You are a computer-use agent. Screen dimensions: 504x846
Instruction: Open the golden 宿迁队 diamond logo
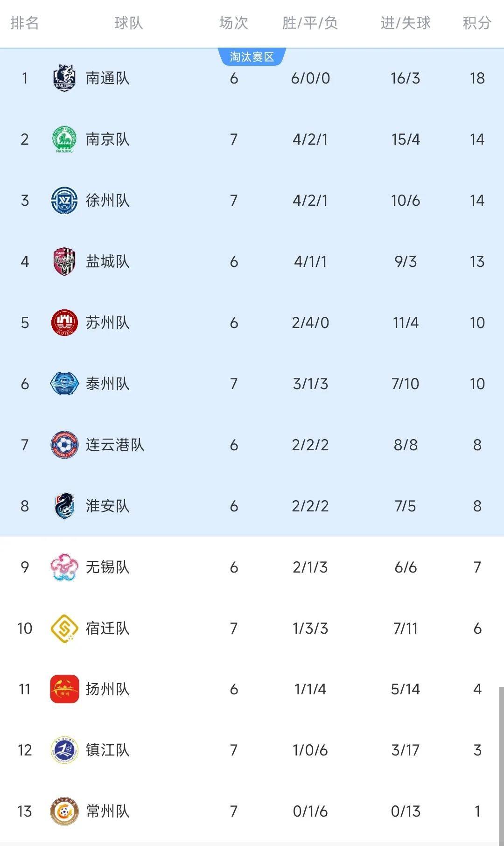[64, 628]
